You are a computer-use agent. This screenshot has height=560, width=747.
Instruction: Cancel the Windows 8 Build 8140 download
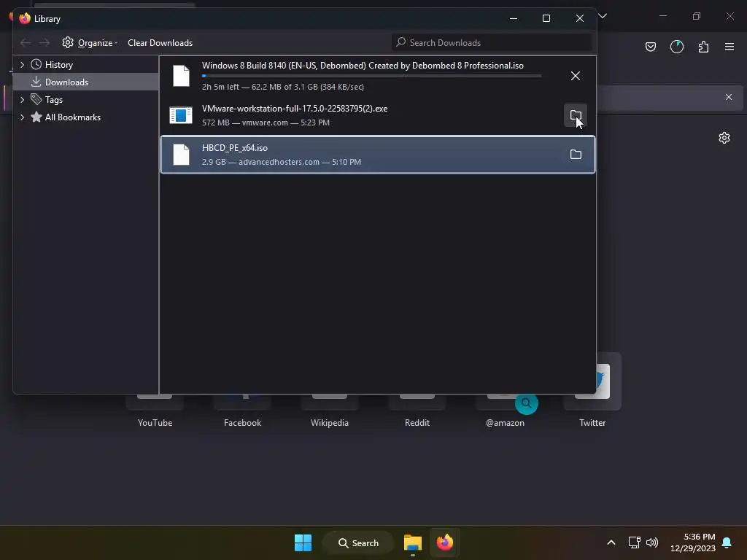tap(576, 76)
